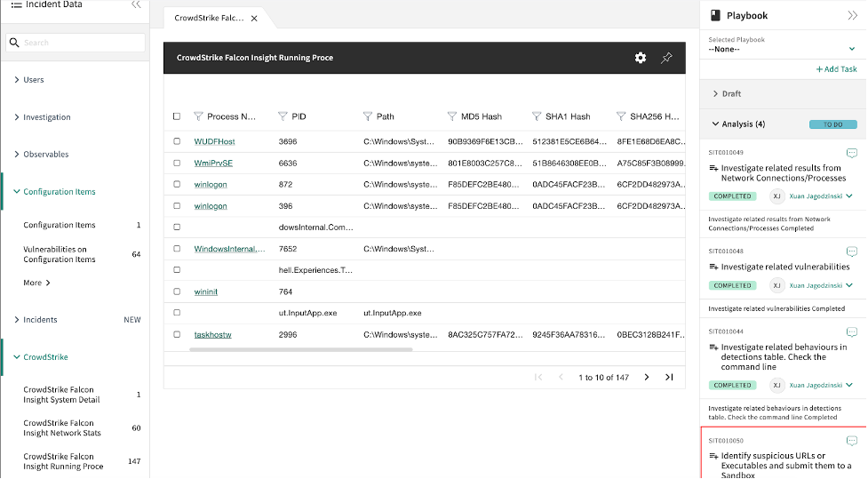Select all rows with header checkbox

pos(177,116)
